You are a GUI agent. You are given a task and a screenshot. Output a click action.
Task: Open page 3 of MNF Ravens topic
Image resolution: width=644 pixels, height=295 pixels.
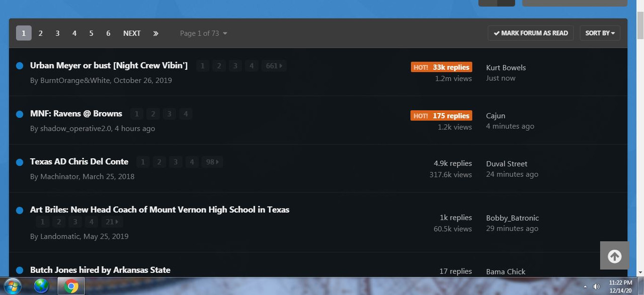coord(170,114)
